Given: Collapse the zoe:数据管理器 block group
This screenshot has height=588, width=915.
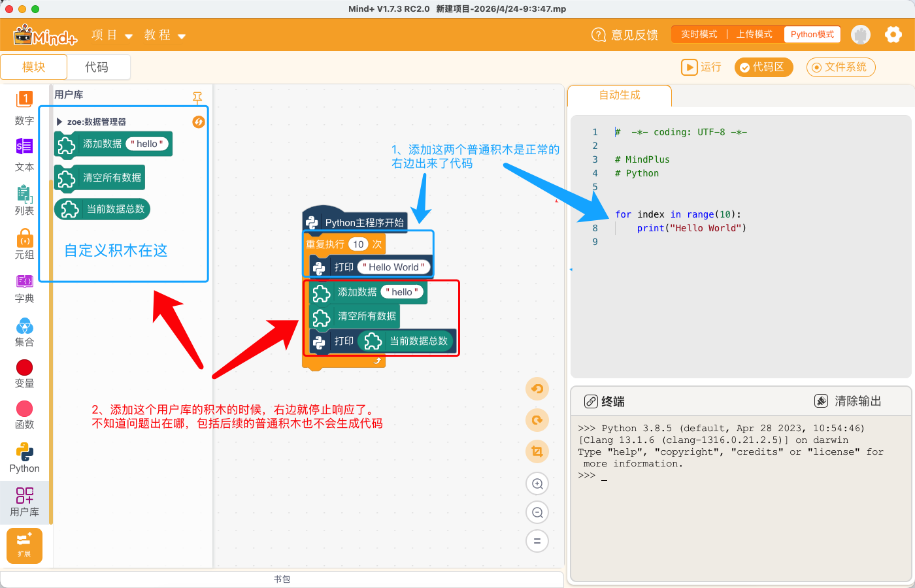Looking at the screenshot, I should click(x=61, y=122).
